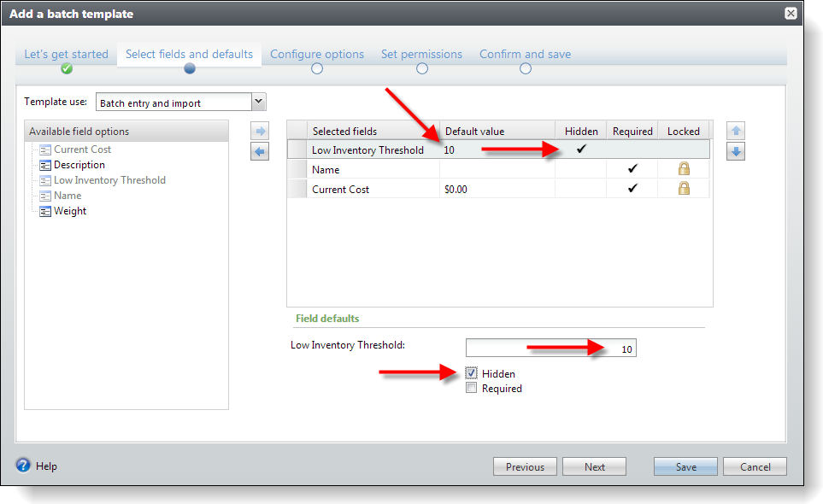Viewport: 823px width, 504px height.
Task: Move selected field up with arrow
Action: point(736,132)
